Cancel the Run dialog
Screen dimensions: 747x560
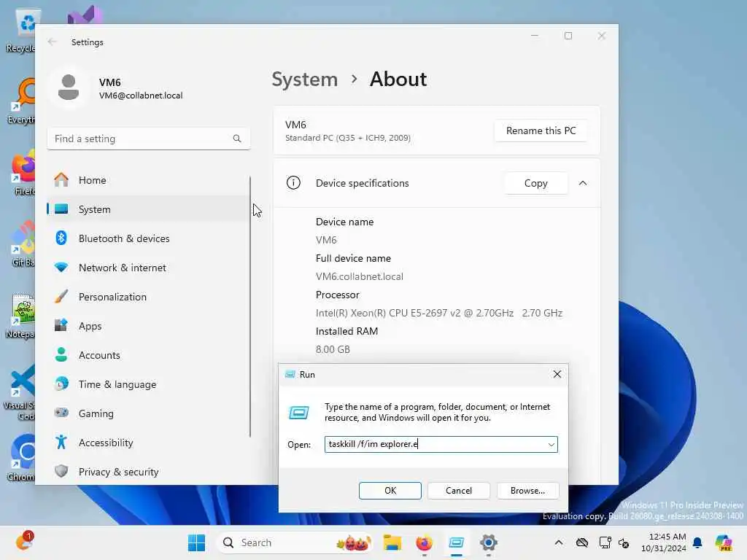(459, 491)
